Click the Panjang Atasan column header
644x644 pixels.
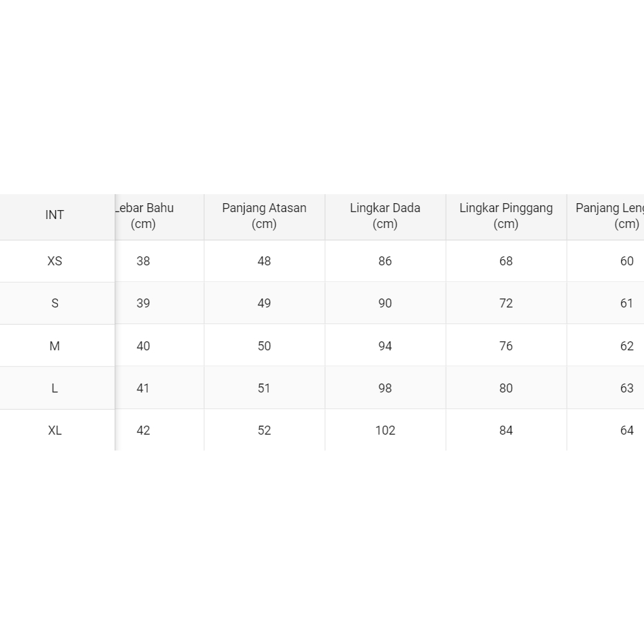264,216
